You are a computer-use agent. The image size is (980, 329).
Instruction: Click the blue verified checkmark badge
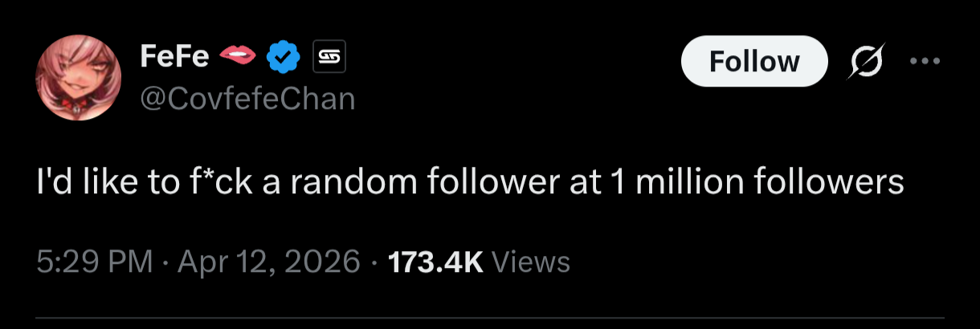283,56
